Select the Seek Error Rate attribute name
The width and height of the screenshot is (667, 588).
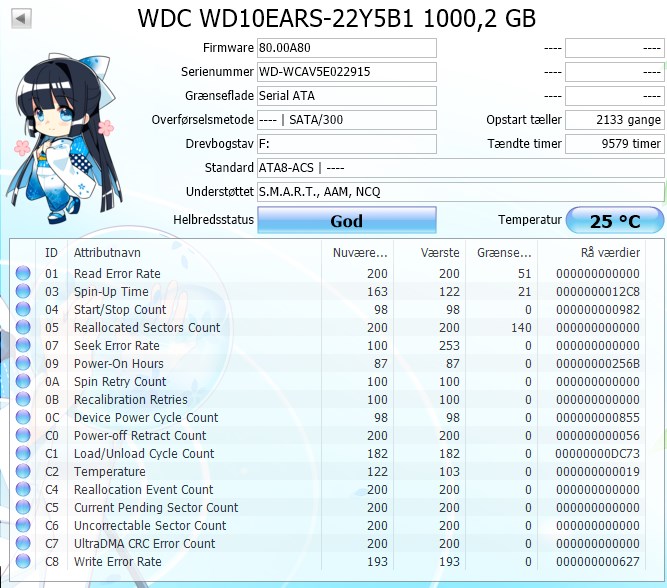(117, 345)
